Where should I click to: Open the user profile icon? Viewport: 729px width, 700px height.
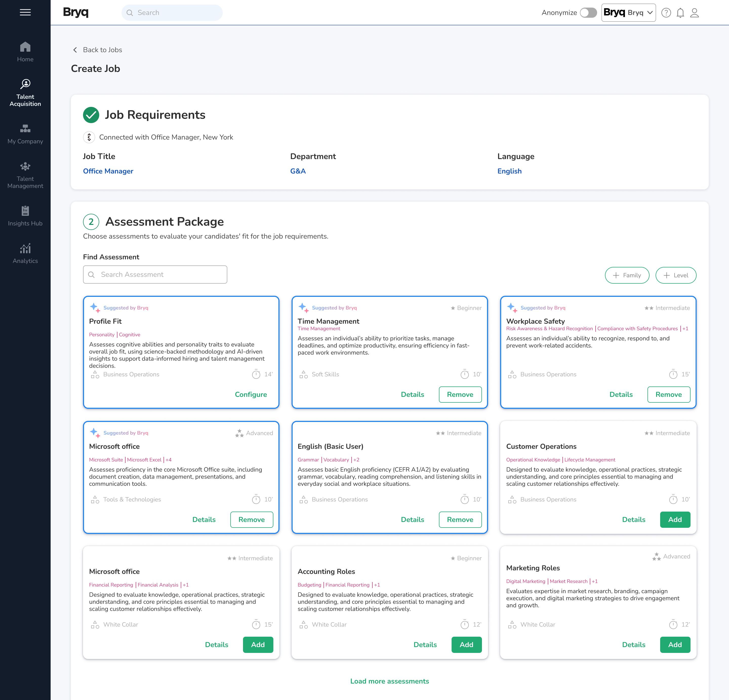coord(694,13)
